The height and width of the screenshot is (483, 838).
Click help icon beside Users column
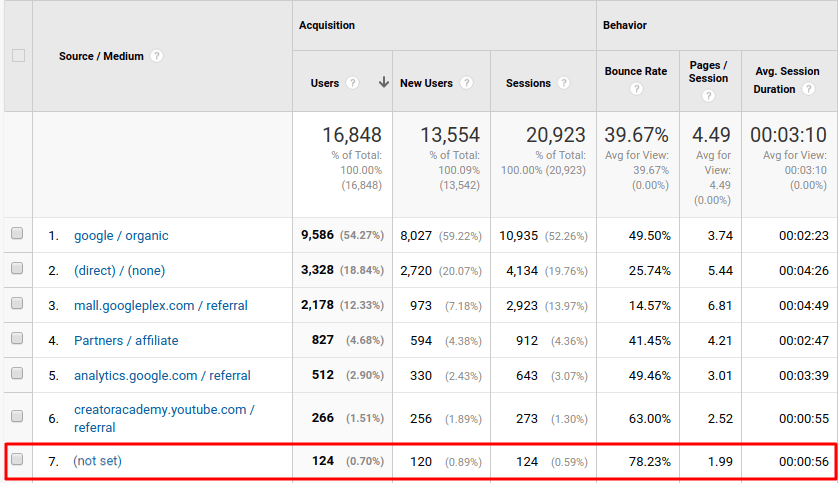coord(352,83)
